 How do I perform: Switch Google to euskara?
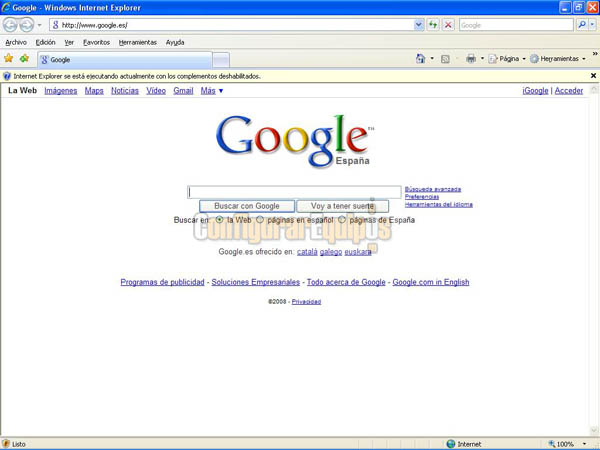[358, 252]
